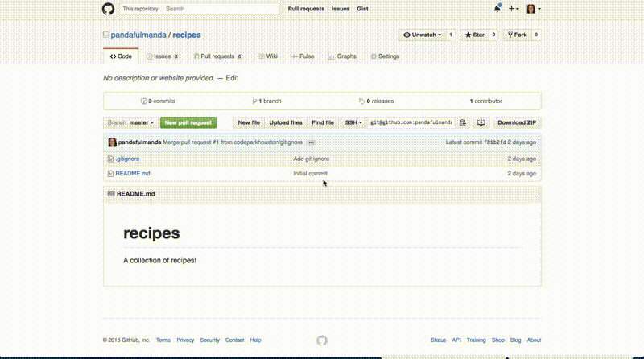
Task: Open the 3 commits link
Action: point(158,101)
